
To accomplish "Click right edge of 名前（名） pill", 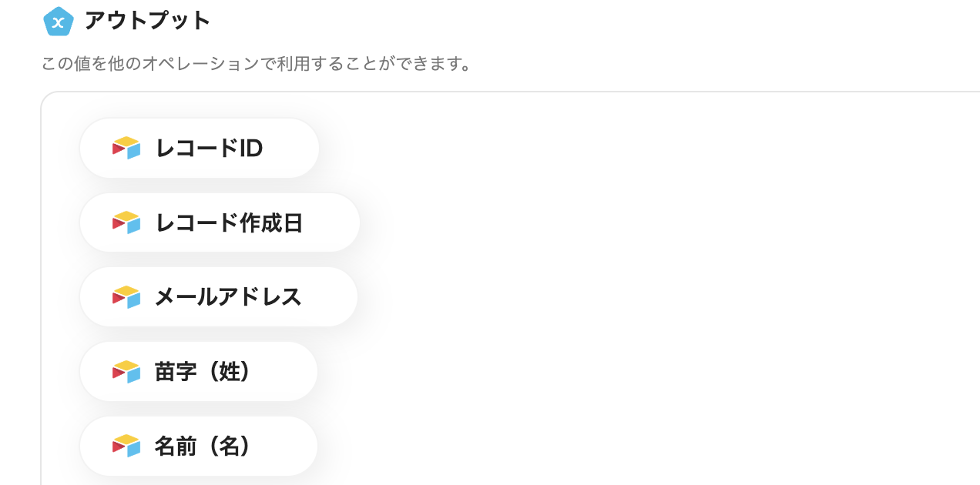I will click(x=305, y=446).
